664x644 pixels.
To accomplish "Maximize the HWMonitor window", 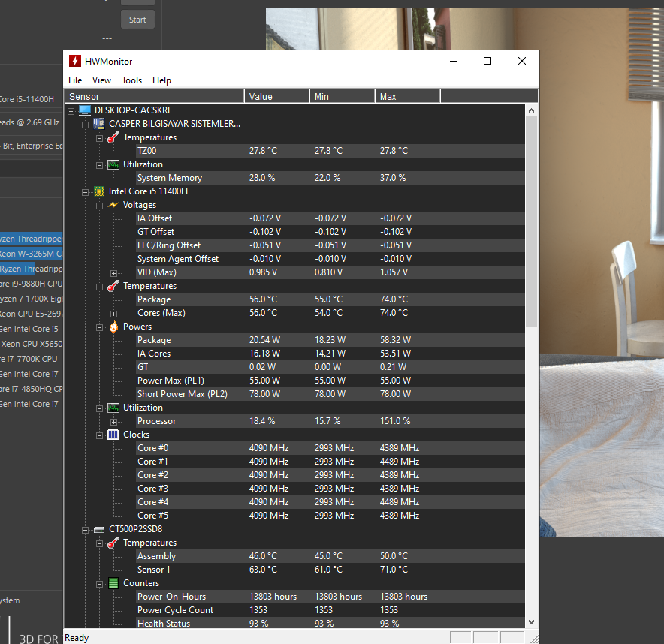I will (487, 62).
